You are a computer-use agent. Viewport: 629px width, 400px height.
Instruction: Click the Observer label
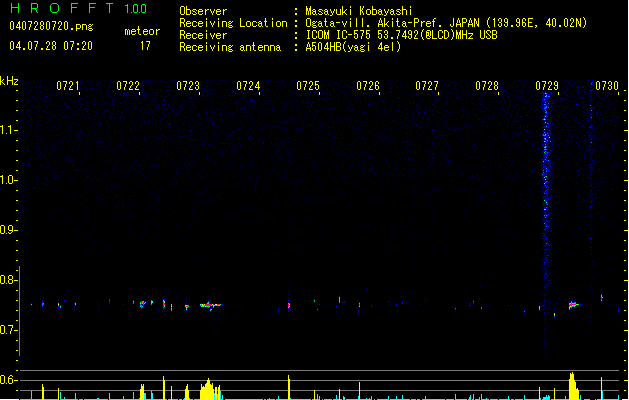(203, 11)
